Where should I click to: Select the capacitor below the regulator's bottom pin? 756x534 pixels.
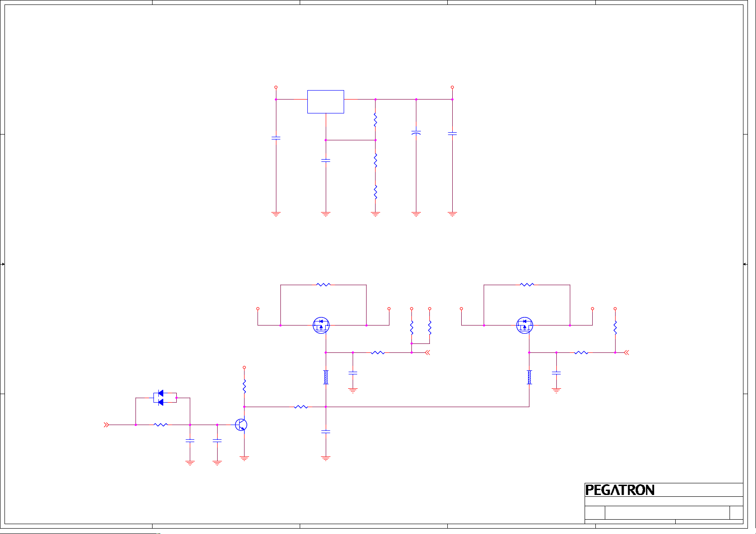[x=326, y=160]
